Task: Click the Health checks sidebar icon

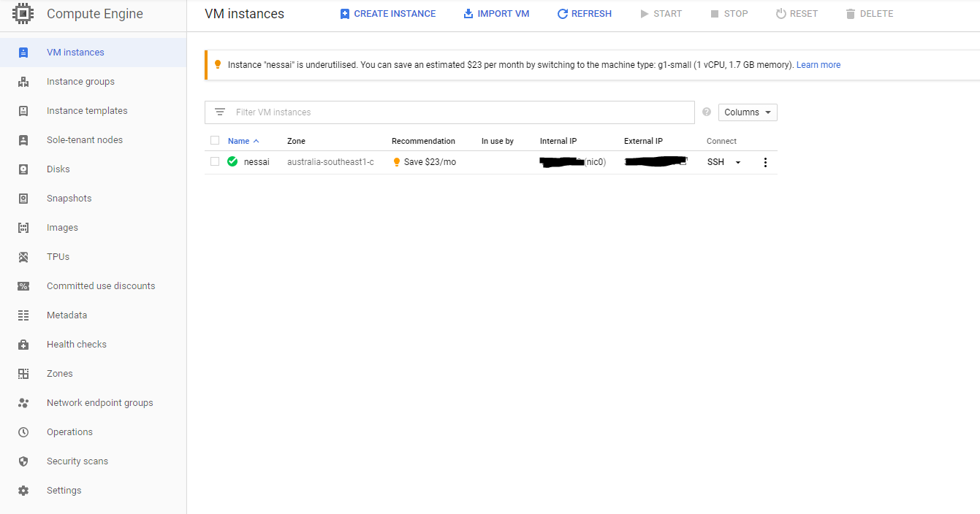Action: (x=23, y=345)
